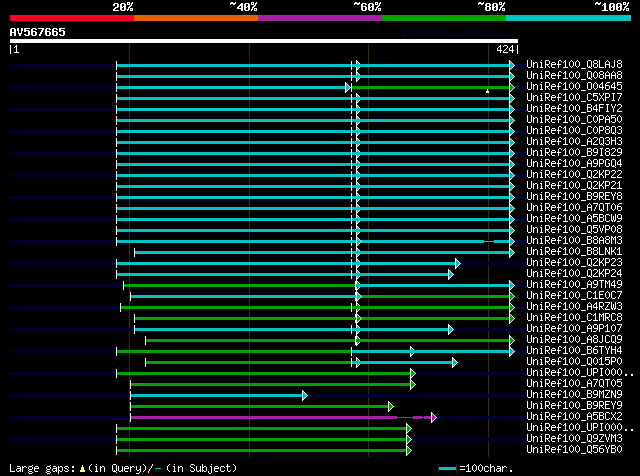Select the UniRef100_A8JCQ9 label
640x476 pixels.
[574, 340]
